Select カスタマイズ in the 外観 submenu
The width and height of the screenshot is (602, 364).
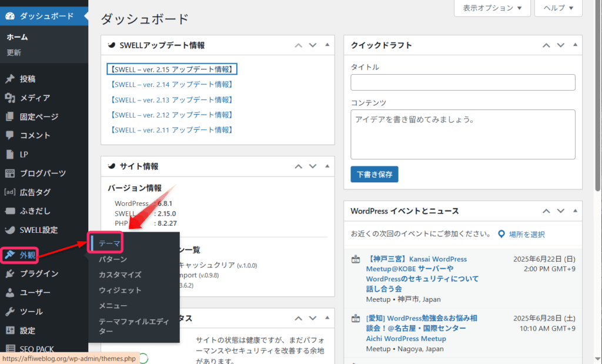click(120, 275)
